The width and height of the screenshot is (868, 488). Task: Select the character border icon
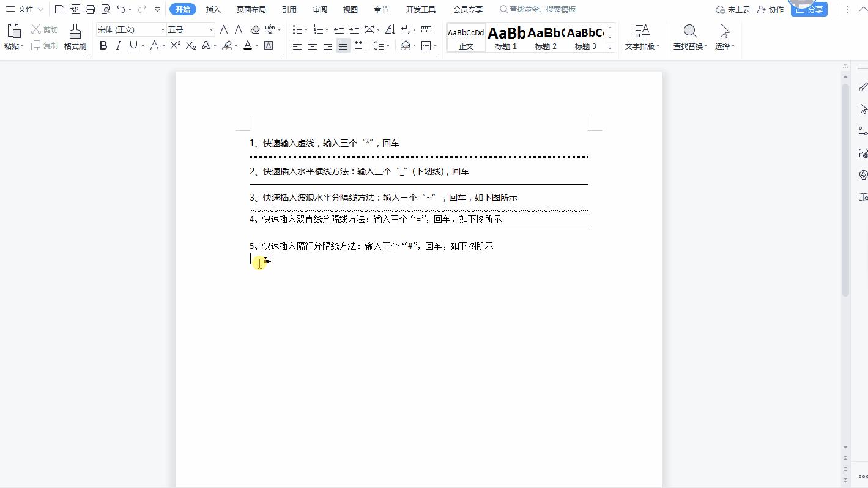click(268, 45)
